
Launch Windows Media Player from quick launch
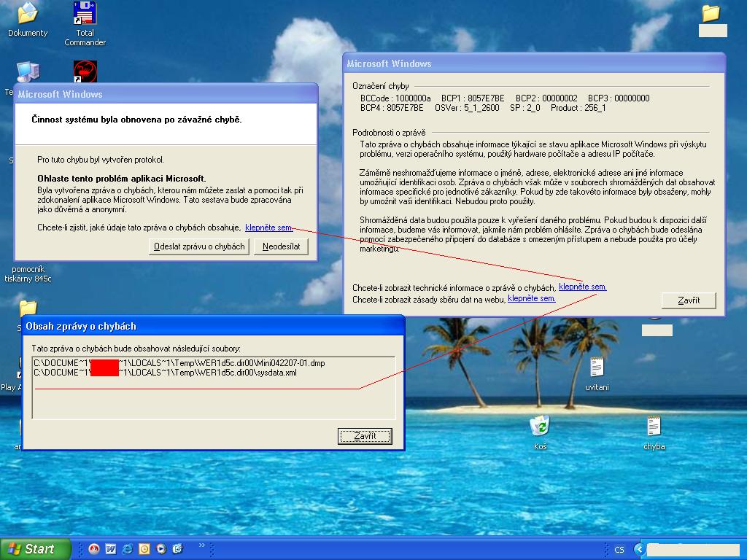click(x=161, y=549)
